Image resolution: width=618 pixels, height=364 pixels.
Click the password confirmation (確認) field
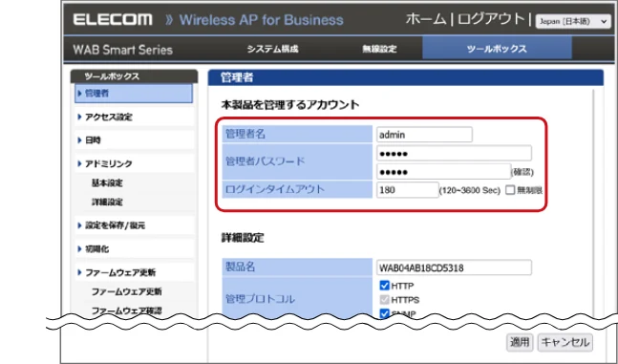coord(443,172)
